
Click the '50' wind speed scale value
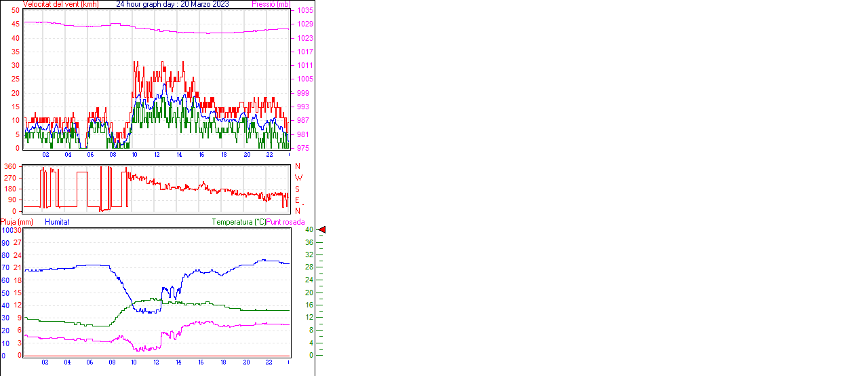pos(16,11)
